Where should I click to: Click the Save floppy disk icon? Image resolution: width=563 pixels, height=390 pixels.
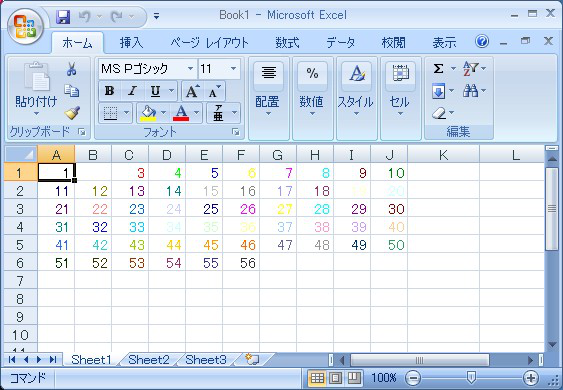63,17
